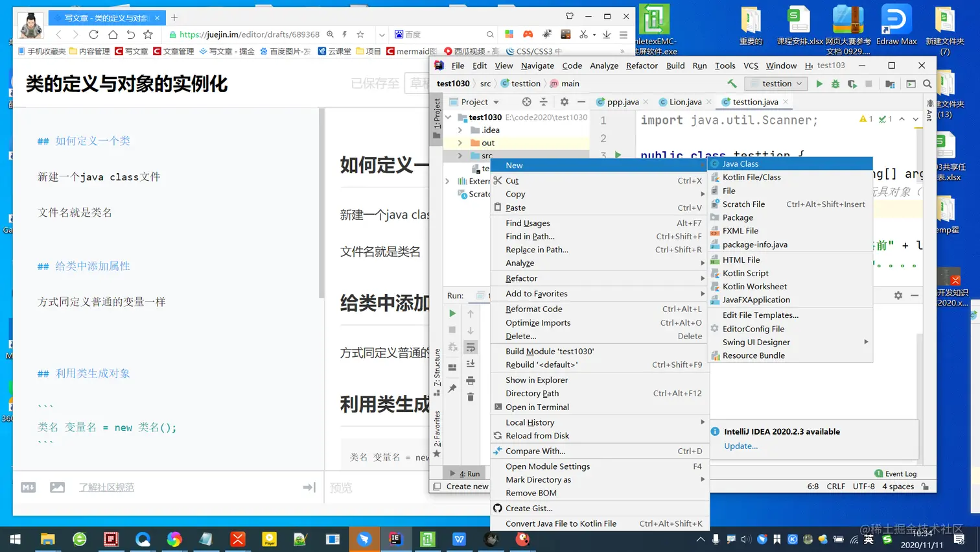Viewport: 980px width, 552px height.
Task: Toggle tool window buttons in status bar corner
Action: pyautogui.click(x=437, y=486)
